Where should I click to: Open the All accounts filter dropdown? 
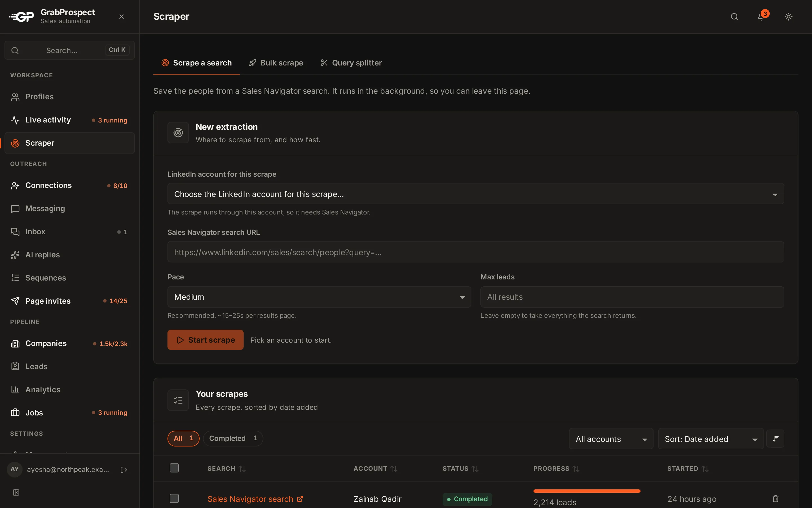point(611,439)
